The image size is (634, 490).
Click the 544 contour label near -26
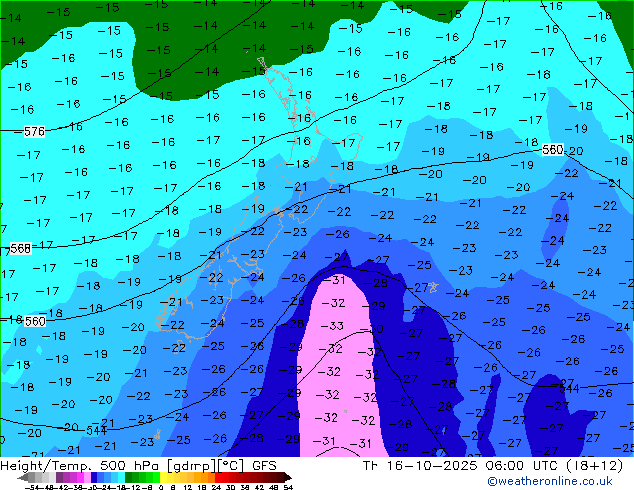click(570, 389)
